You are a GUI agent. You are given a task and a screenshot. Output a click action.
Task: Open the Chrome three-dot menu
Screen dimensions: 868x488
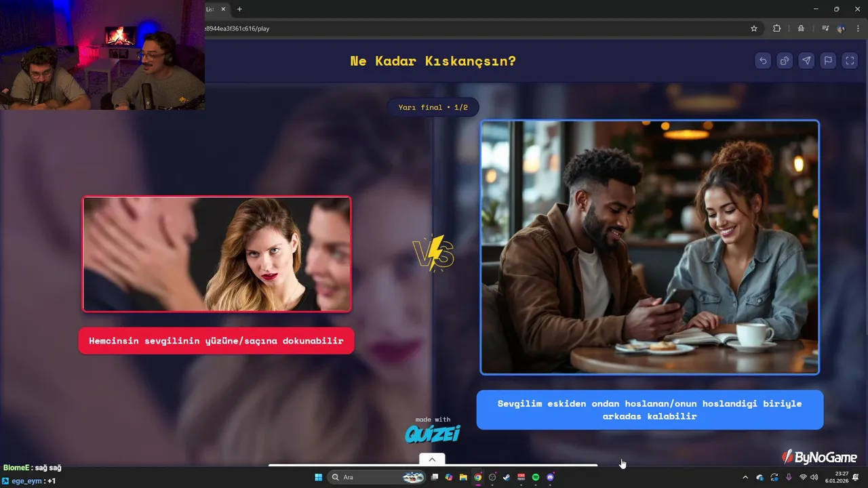pyautogui.click(x=858, y=28)
